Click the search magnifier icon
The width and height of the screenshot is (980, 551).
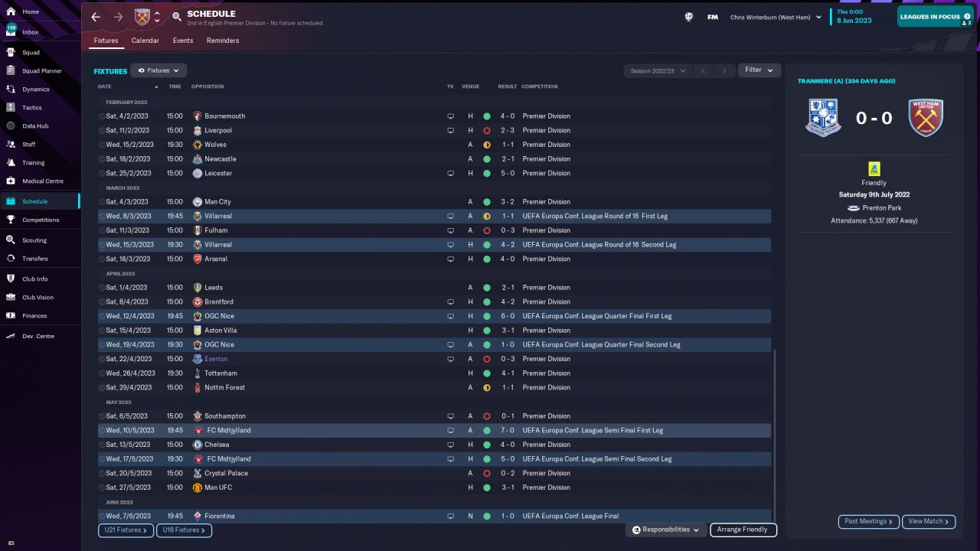pyautogui.click(x=177, y=17)
